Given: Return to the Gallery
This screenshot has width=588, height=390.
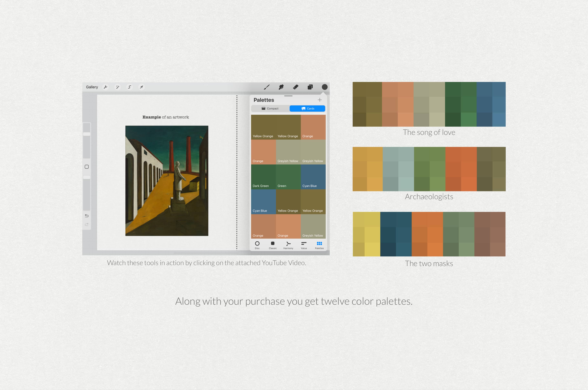Looking at the screenshot, I should [92, 87].
